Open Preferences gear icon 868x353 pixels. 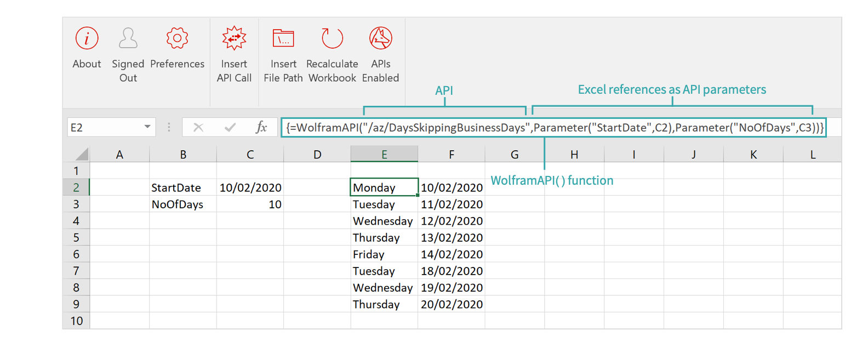(177, 39)
